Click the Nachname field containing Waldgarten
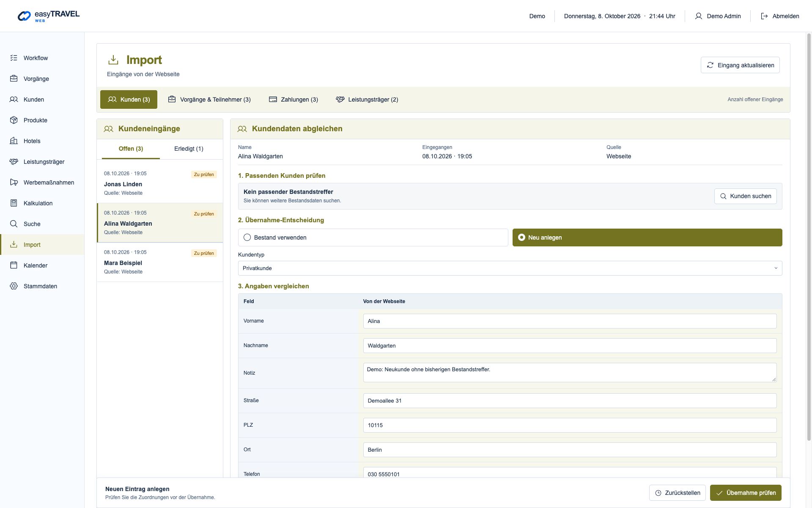Viewport: 812px width, 508px height. (570, 346)
